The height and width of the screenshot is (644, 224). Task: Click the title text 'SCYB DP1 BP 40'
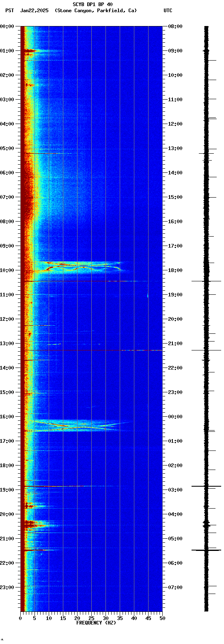[x=93, y=4]
